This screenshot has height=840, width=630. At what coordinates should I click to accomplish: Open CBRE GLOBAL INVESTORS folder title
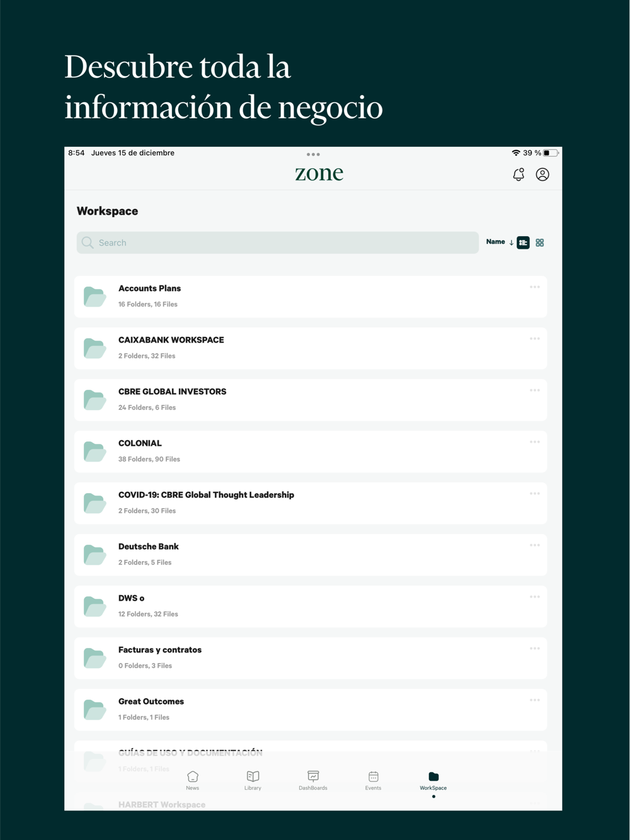click(172, 392)
